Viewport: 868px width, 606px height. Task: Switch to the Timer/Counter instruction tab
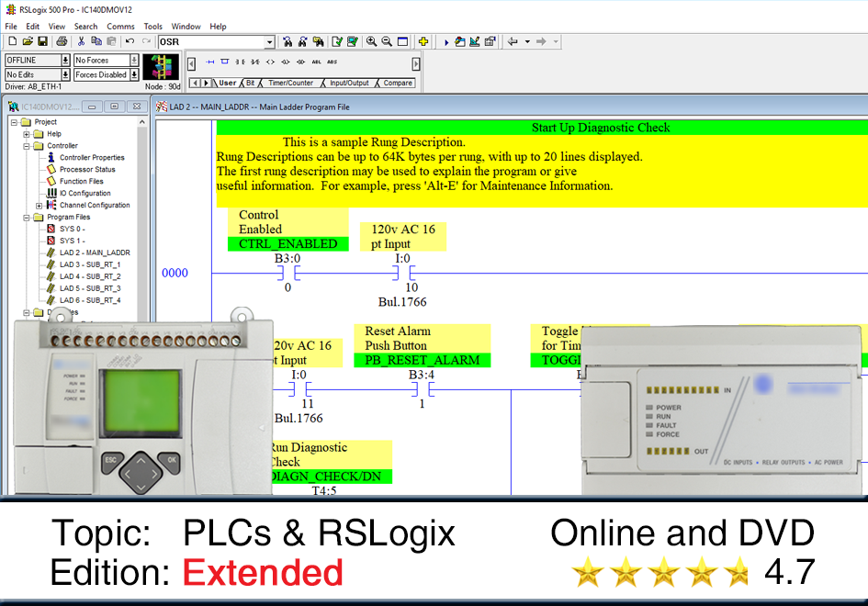pos(290,83)
